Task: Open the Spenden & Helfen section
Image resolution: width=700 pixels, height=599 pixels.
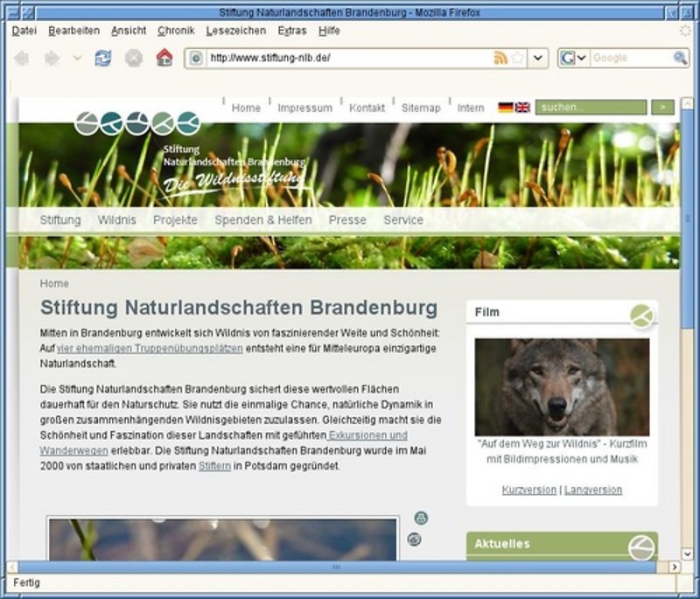Action: (x=263, y=219)
